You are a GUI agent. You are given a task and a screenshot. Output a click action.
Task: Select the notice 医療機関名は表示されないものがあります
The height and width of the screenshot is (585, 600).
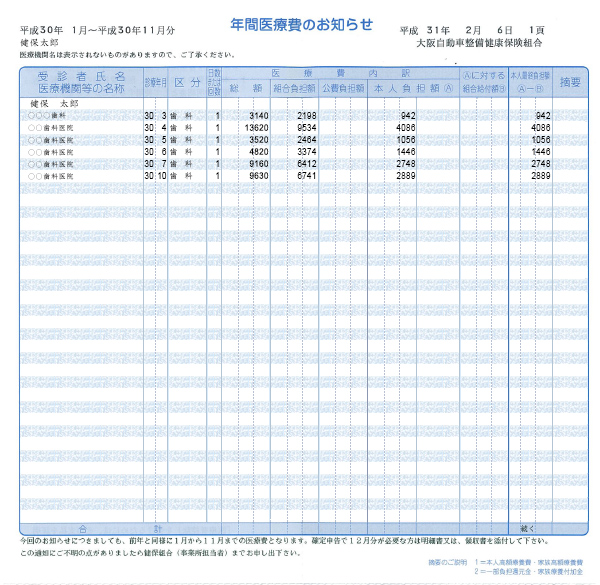(x=128, y=55)
